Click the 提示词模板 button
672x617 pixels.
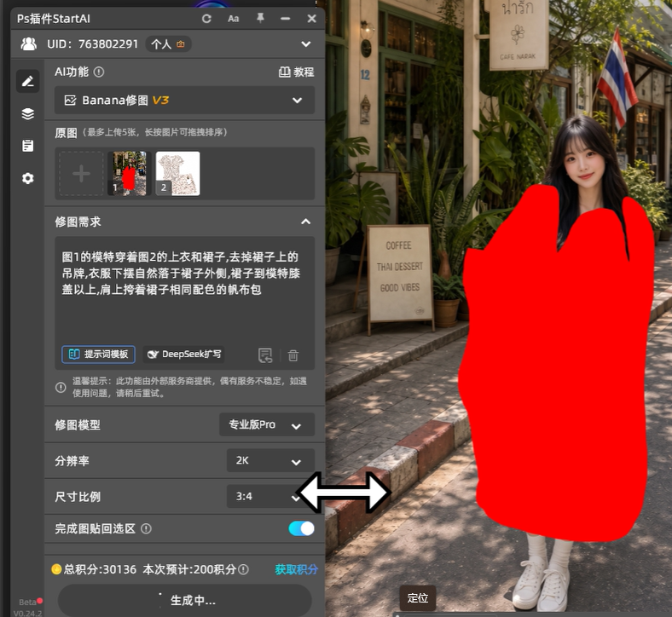pyautogui.click(x=99, y=355)
